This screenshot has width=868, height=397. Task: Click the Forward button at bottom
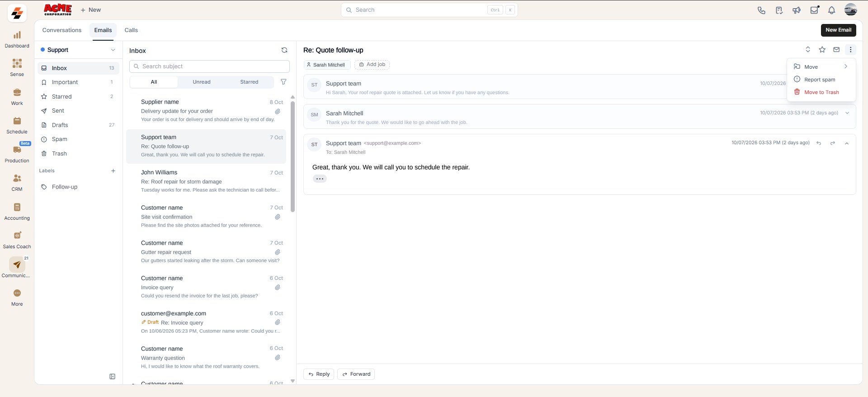point(356,374)
